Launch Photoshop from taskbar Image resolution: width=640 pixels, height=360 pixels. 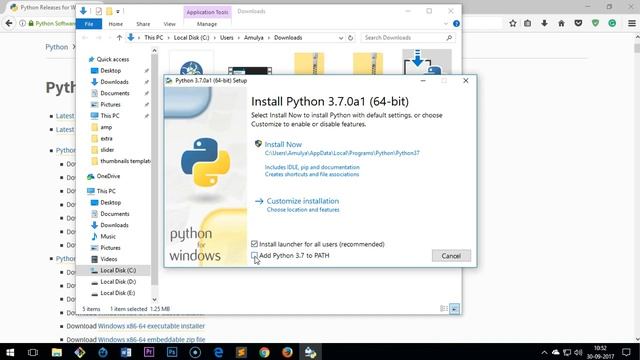(172, 352)
